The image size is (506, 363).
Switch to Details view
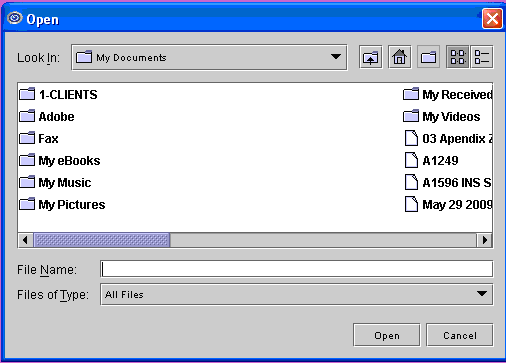tap(482, 57)
